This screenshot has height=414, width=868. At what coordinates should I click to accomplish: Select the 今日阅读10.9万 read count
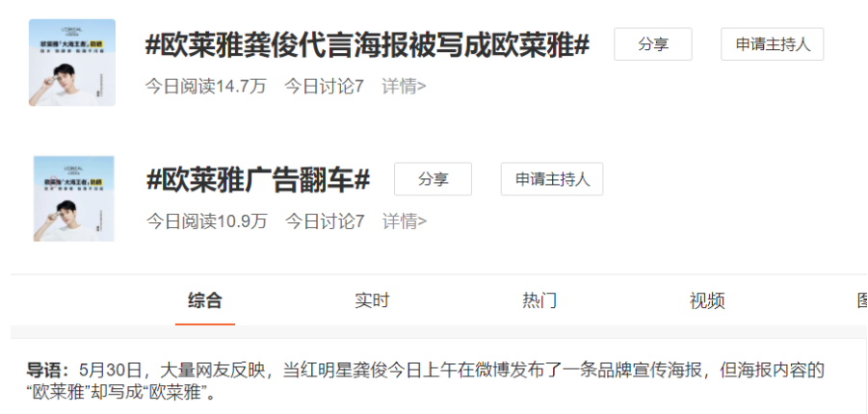click(x=206, y=221)
